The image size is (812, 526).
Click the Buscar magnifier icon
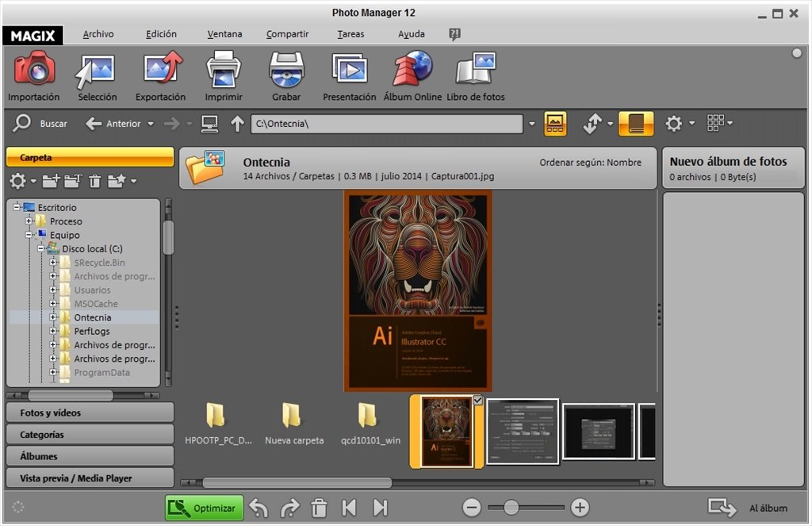click(x=21, y=123)
